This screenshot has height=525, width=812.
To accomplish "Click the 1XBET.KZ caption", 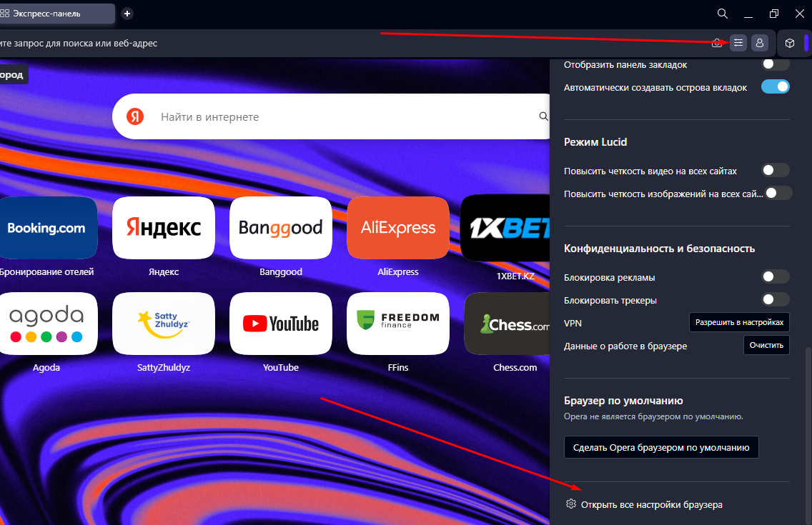I will click(x=515, y=276).
